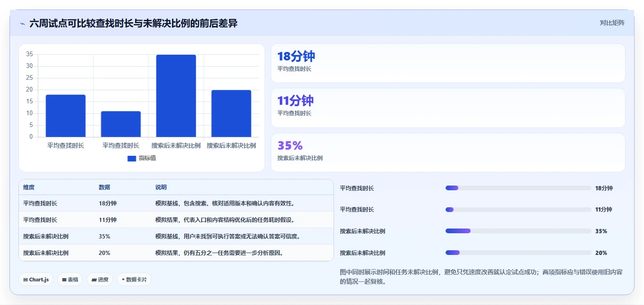
Task: Click the y-axis tick label 5
Action: [x=31, y=125]
